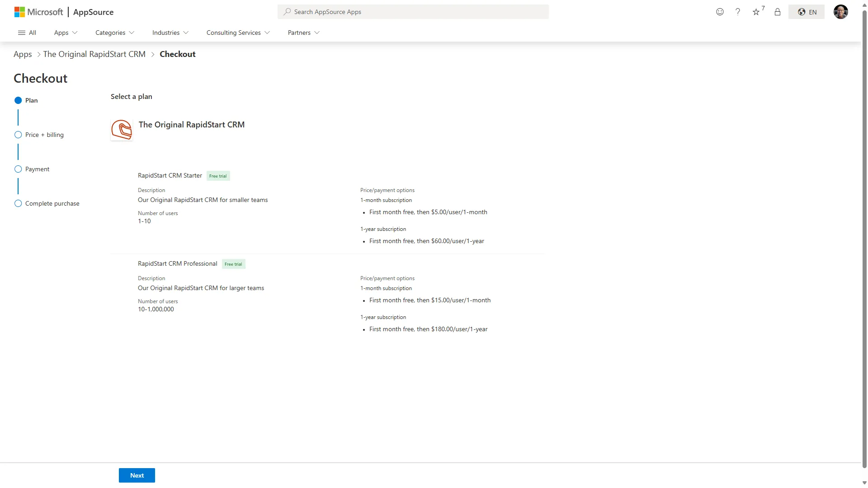The width and height of the screenshot is (868, 488).
Task: Expand the Categories dropdown
Action: [x=114, y=33]
